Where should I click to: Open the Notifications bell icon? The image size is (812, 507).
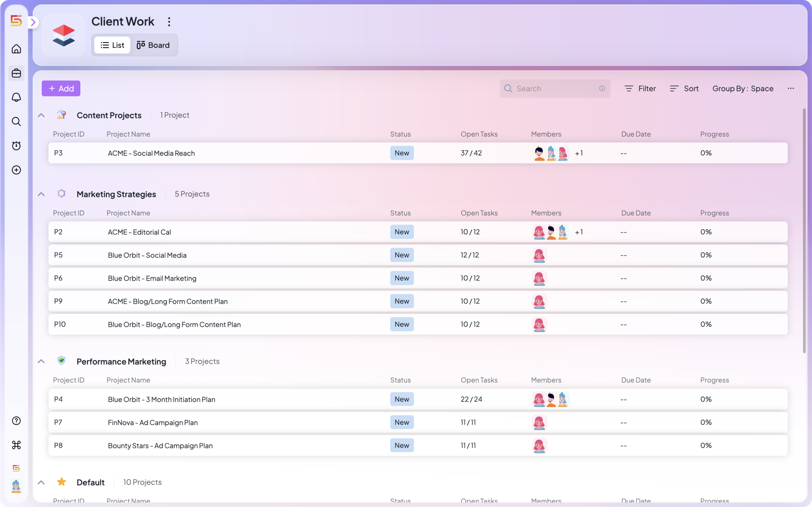[16, 97]
